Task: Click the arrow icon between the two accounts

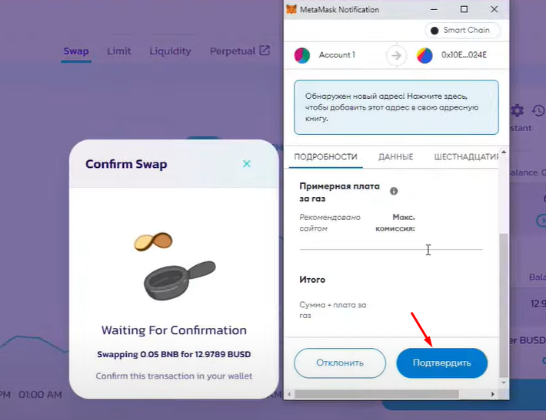Action: 396,55
